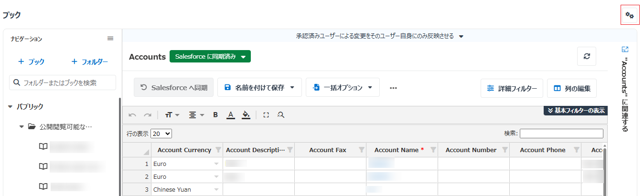The height and width of the screenshot is (196, 644).
Task: Open the third book icon in folder
Action: click(43, 186)
